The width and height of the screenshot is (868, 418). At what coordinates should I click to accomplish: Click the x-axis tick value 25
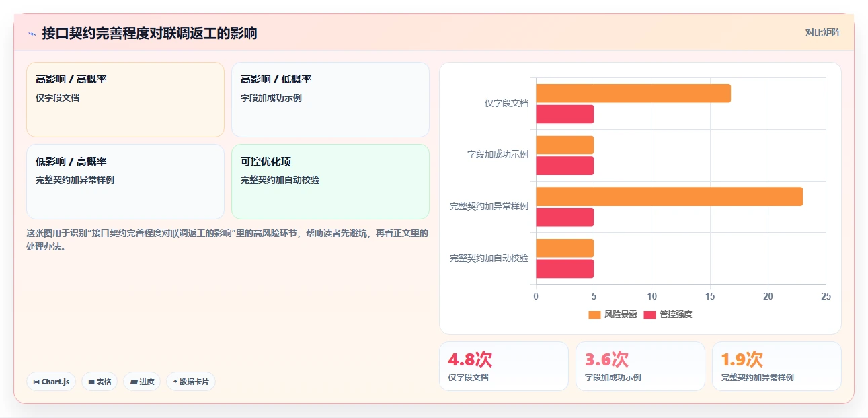pyautogui.click(x=826, y=296)
